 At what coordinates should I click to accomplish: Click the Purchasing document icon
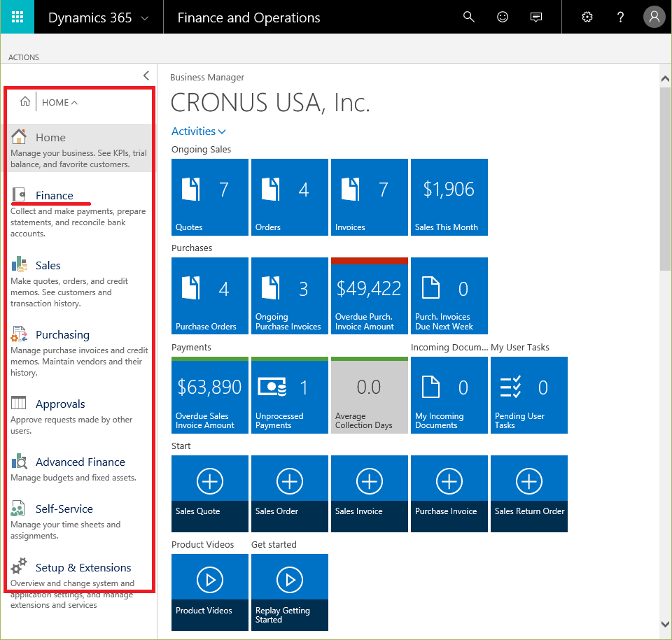(20, 334)
